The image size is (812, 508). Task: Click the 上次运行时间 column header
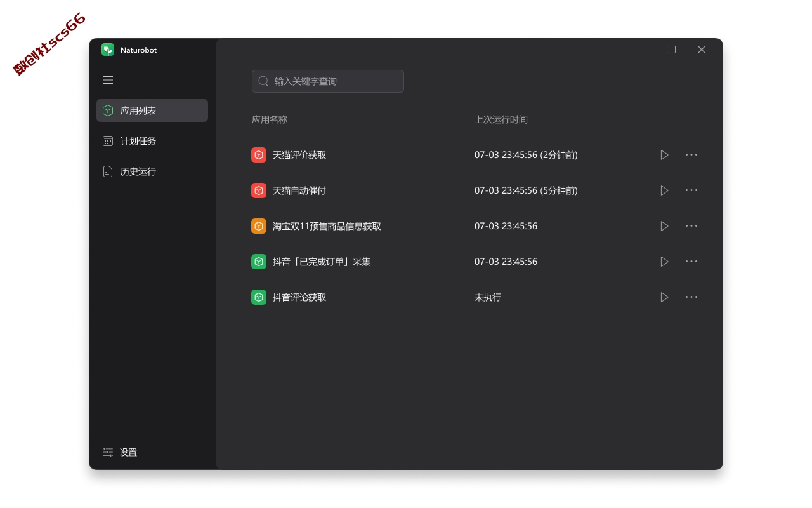(501, 119)
